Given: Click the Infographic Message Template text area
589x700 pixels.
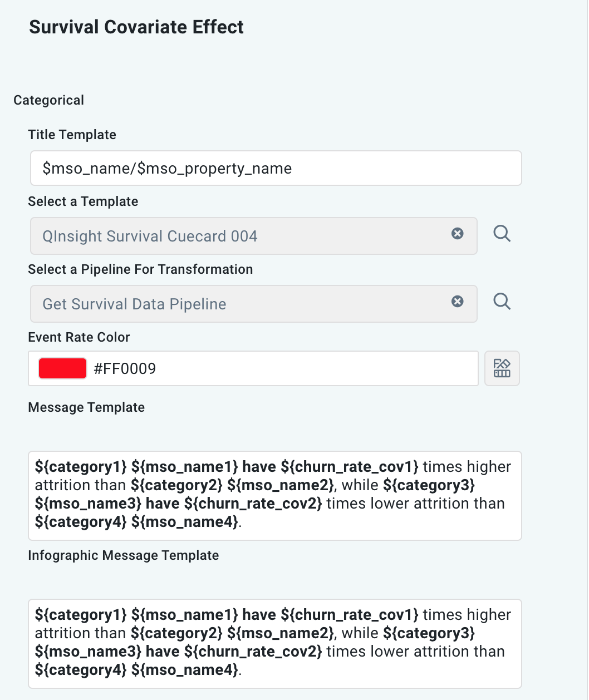Looking at the screenshot, I should coord(275,643).
